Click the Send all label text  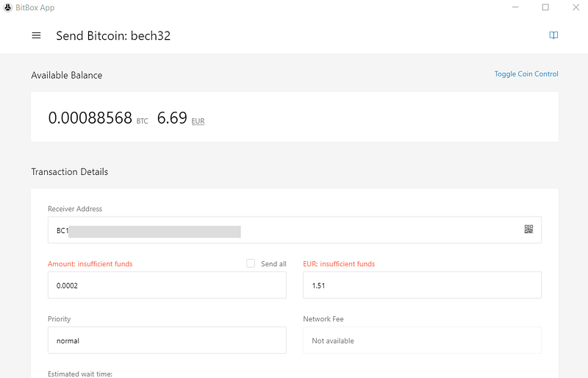(273, 264)
